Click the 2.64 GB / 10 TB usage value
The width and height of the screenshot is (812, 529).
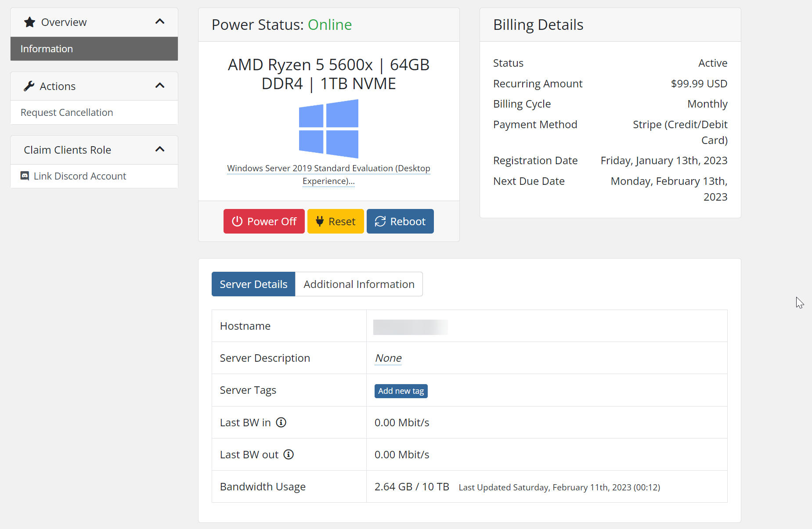coord(411,486)
